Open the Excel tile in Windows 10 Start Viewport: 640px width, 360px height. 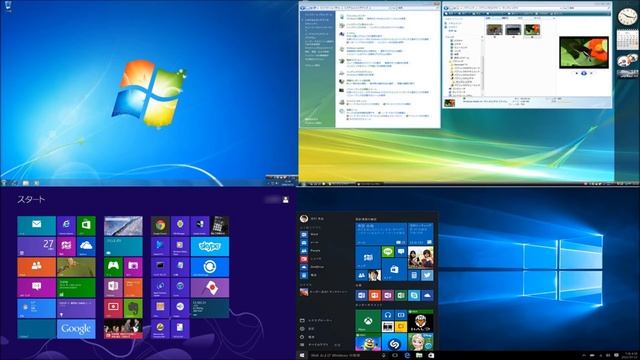[401, 295]
